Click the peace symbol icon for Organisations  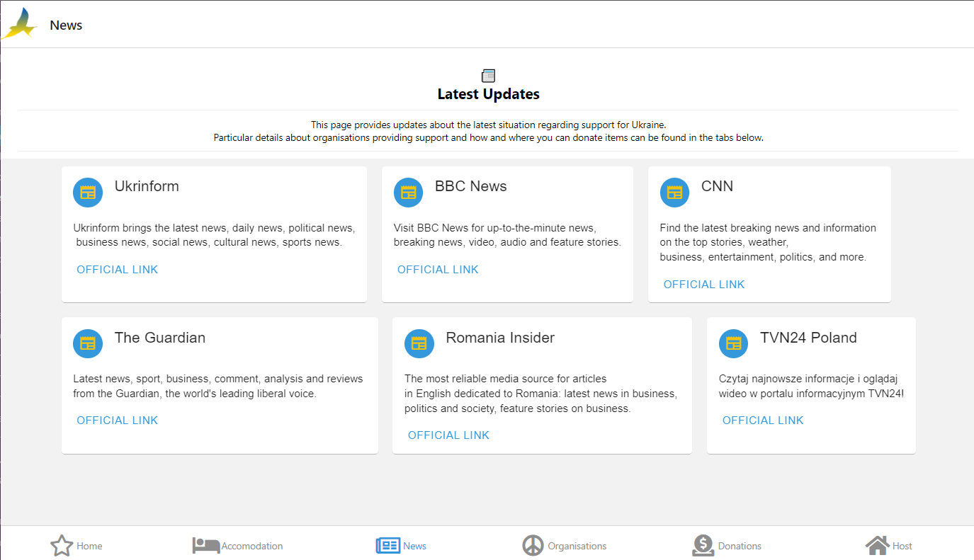533,546
